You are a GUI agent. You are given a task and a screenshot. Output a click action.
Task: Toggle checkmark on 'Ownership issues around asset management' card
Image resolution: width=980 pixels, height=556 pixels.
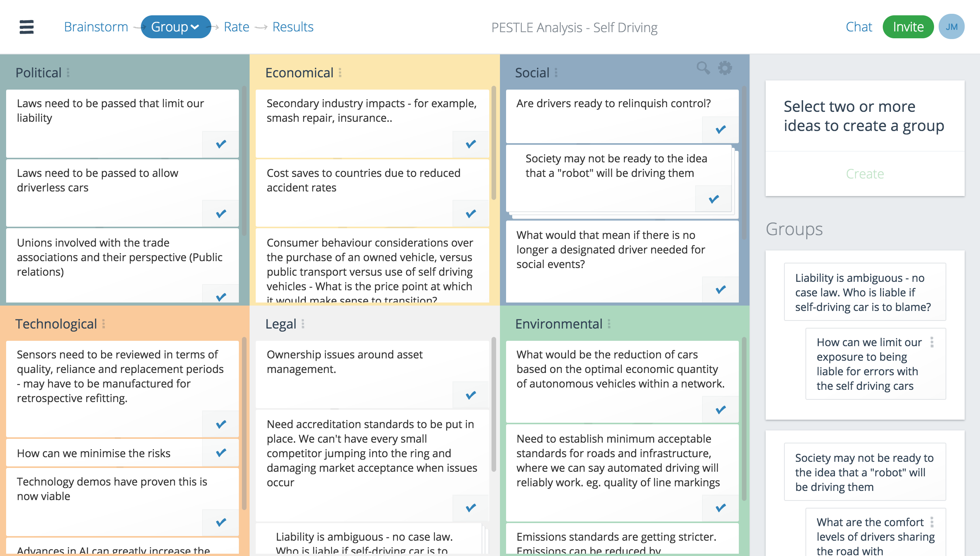(x=471, y=394)
